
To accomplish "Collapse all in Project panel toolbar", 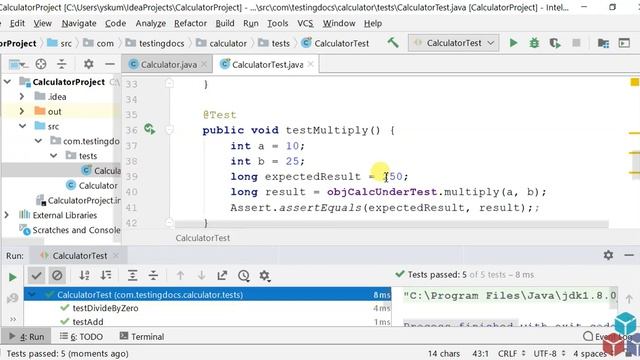I will tap(62, 64).
